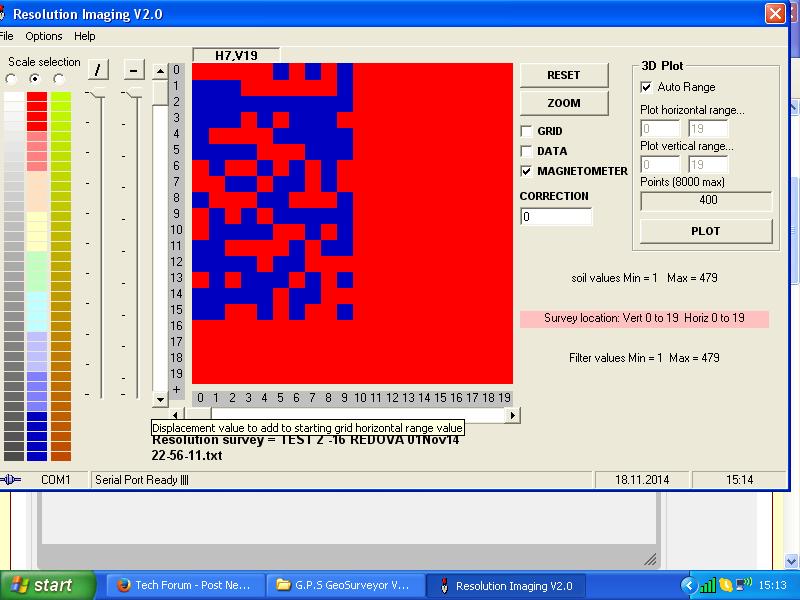Click the background window's scroll down arrow

point(791,562)
